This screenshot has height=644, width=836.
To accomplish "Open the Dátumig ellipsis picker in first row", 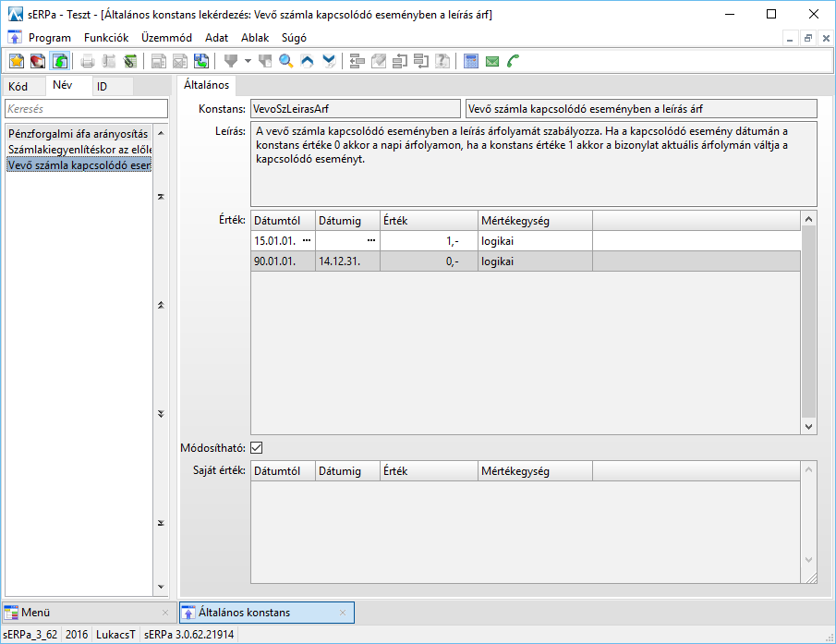I will (370, 240).
